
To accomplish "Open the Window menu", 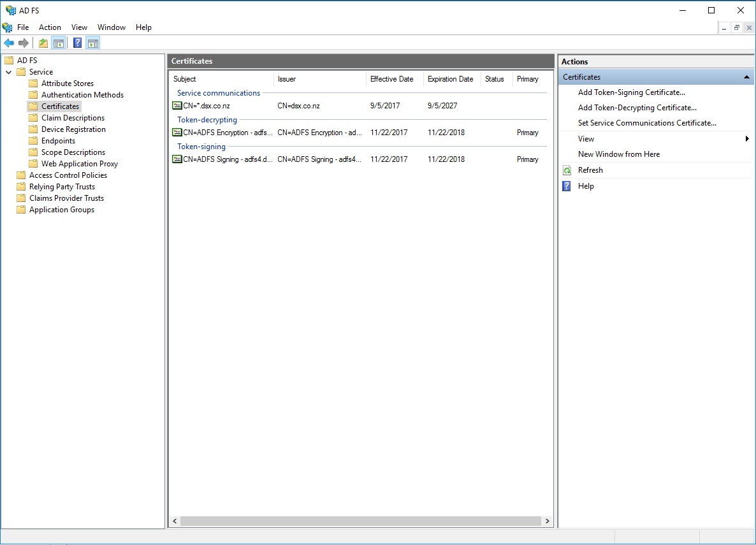I will [x=112, y=27].
